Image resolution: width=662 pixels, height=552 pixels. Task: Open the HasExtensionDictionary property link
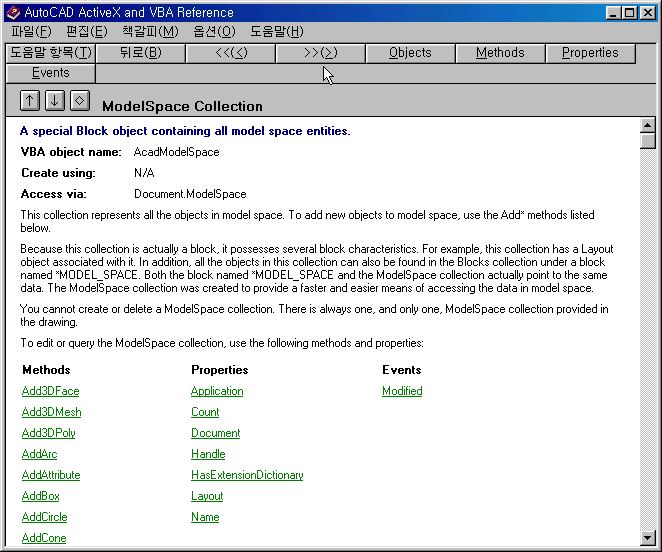tap(247, 475)
